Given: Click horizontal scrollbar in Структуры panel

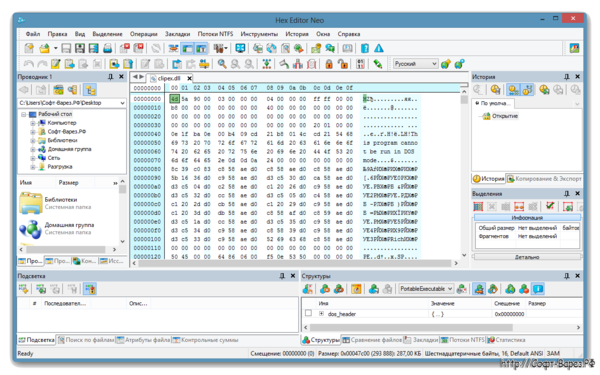Looking at the screenshot, I should pyautogui.click(x=411, y=328).
